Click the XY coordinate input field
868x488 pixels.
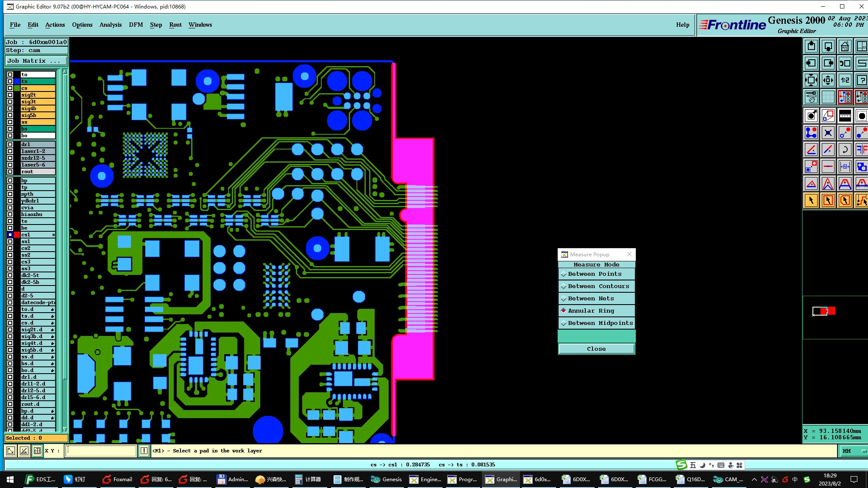click(101, 451)
